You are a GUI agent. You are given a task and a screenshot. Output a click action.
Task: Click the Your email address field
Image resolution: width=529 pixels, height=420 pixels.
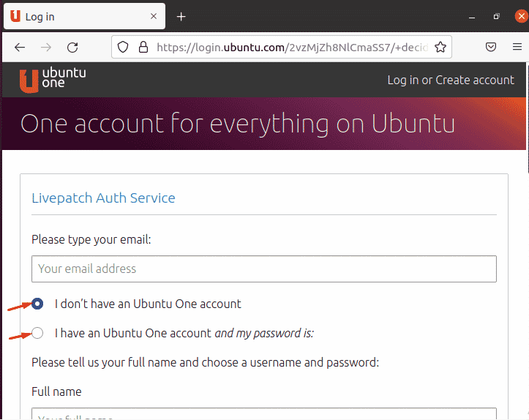[x=264, y=269]
